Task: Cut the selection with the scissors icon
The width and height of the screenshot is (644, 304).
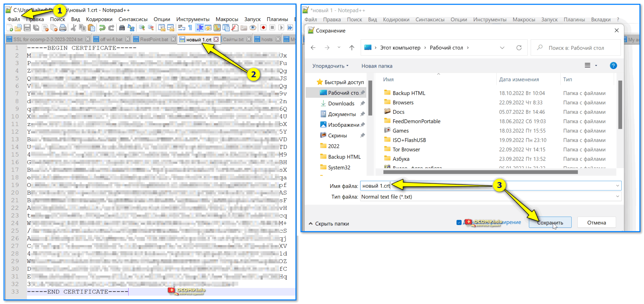Action: [74, 28]
